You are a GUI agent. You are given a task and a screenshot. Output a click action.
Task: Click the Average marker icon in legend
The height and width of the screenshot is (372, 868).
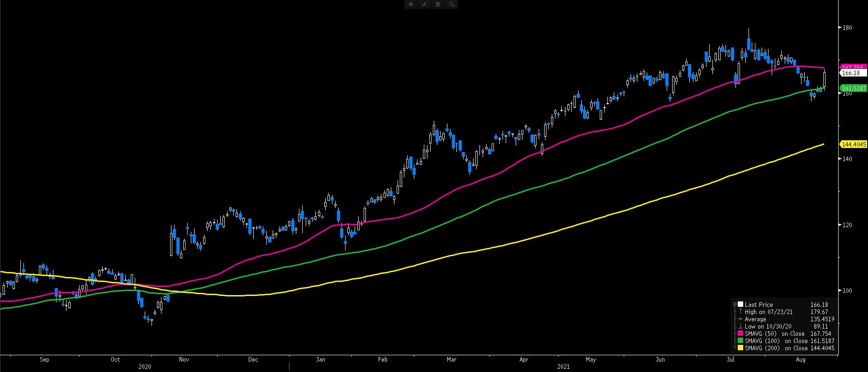click(740, 319)
